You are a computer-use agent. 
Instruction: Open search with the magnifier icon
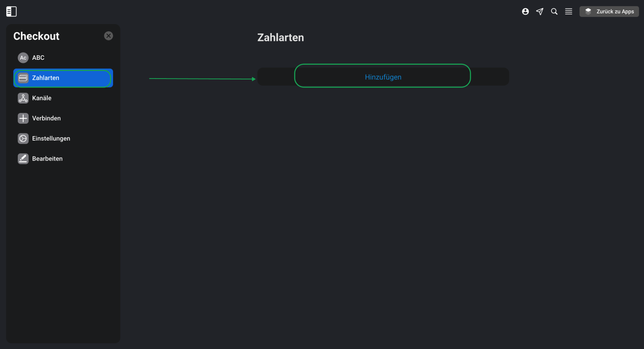[554, 12]
